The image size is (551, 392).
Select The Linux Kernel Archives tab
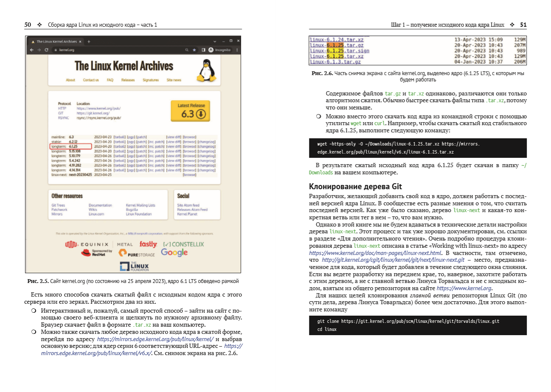[56, 42]
